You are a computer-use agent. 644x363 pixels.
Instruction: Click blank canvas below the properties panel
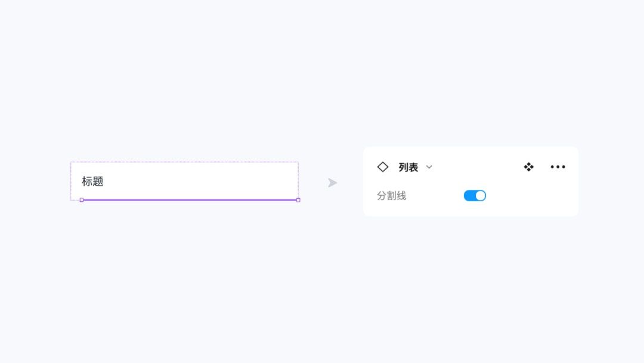click(470, 288)
